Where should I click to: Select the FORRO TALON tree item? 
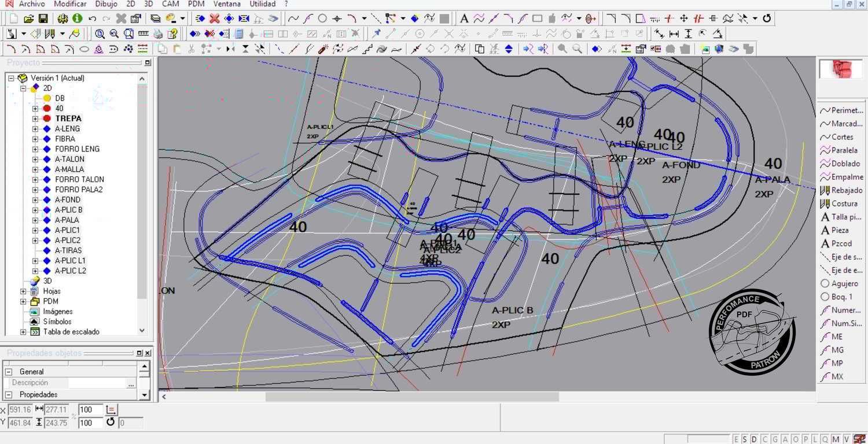click(x=79, y=180)
